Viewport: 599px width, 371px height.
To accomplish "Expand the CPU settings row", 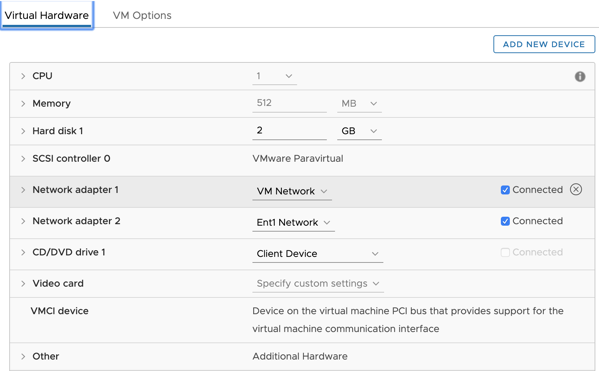I will [x=23, y=76].
